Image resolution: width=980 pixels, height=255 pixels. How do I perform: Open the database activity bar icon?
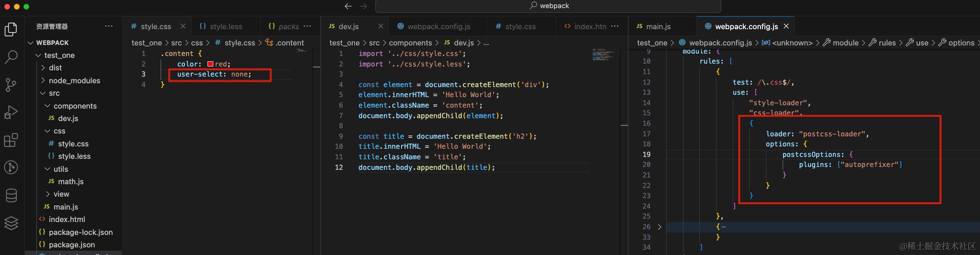point(11,195)
